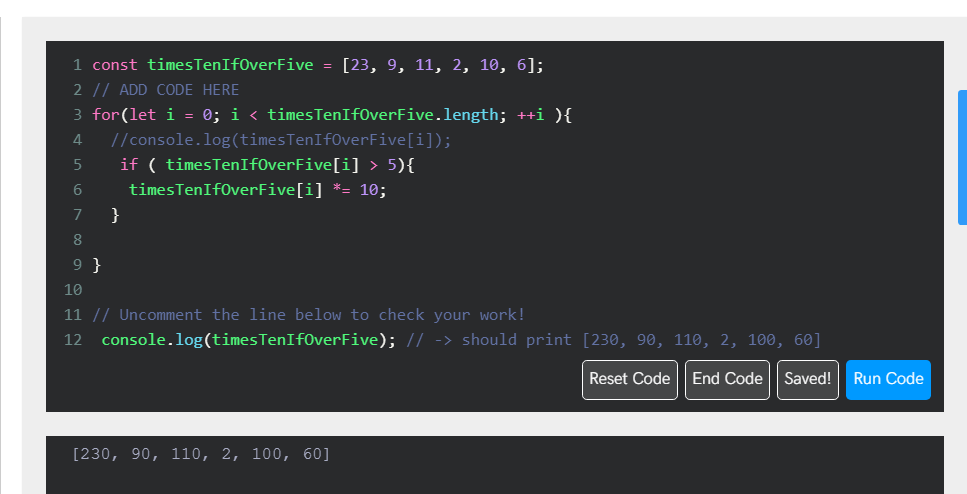This screenshot has height=494, width=967.
Task: Click empty line 8 in the editor
Action: click(x=493, y=240)
